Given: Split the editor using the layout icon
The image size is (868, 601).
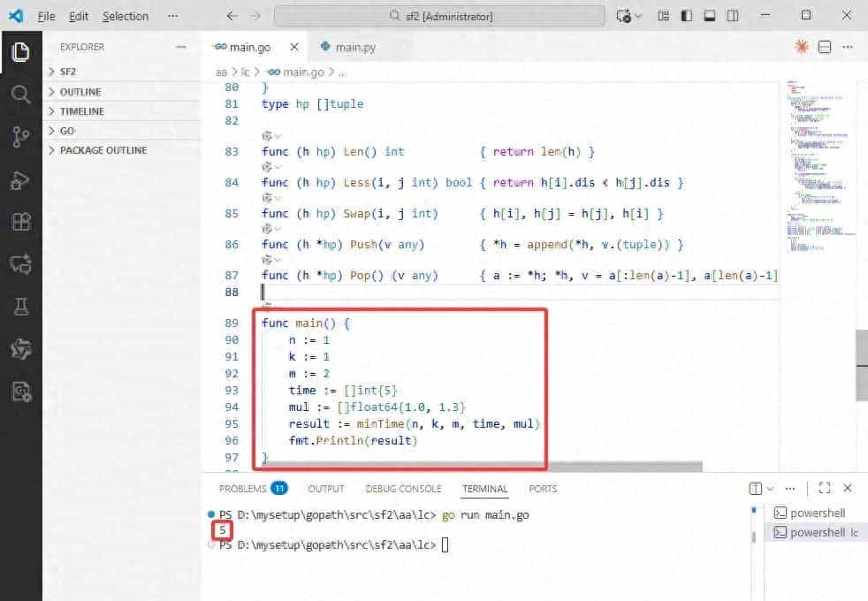Looking at the screenshot, I should point(825,47).
